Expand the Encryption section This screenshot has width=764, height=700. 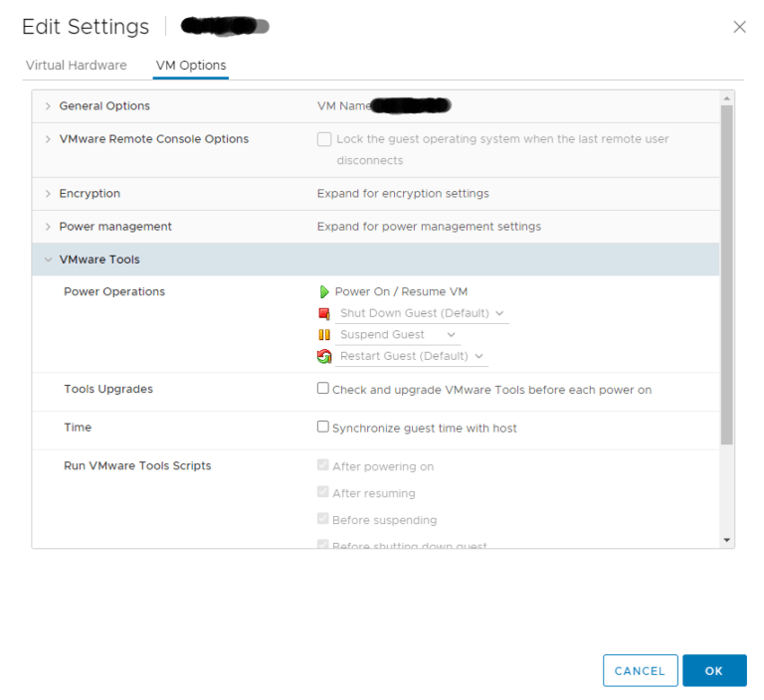pyautogui.click(x=48, y=194)
